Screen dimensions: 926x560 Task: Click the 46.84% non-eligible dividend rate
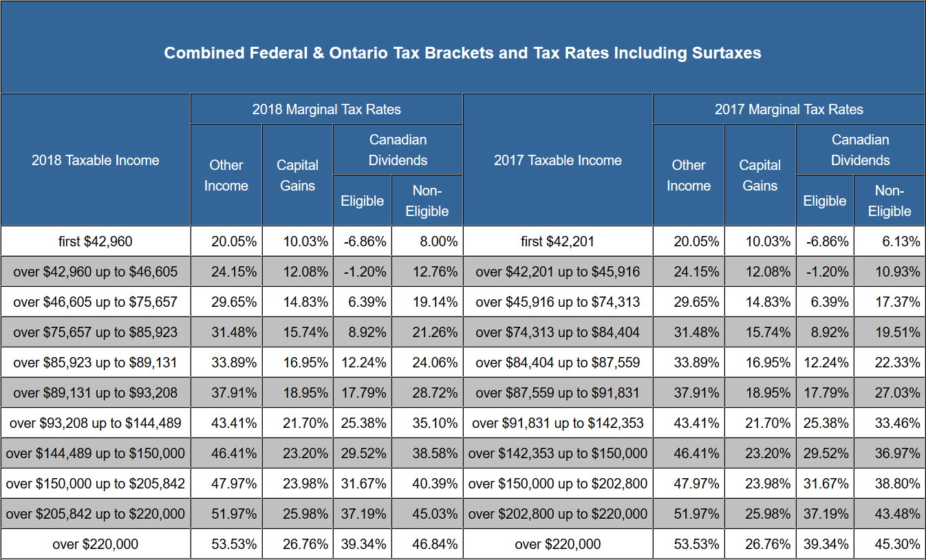[427, 543]
